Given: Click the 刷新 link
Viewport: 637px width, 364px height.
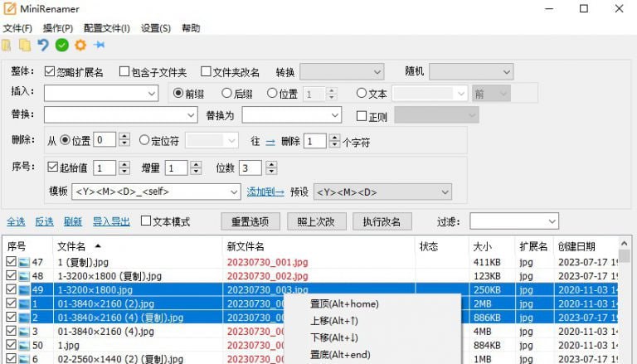Looking at the screenshot, I should [x=73, y=221].
